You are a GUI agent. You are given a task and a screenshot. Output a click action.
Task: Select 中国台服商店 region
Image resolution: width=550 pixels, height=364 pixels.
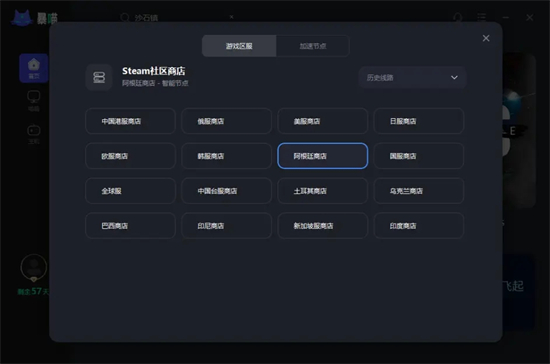[227, 191]
